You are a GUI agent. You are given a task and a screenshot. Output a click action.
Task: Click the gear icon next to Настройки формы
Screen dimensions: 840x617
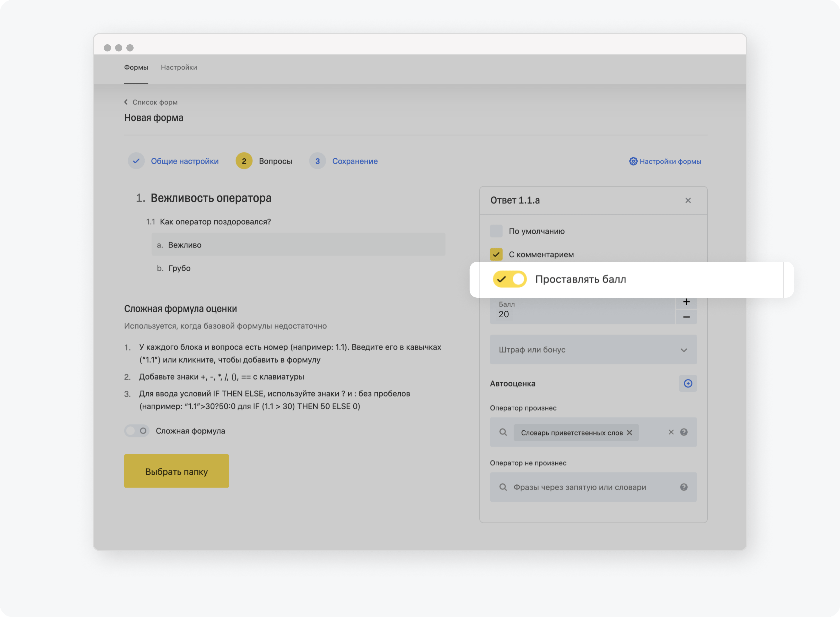pos(633,161)
